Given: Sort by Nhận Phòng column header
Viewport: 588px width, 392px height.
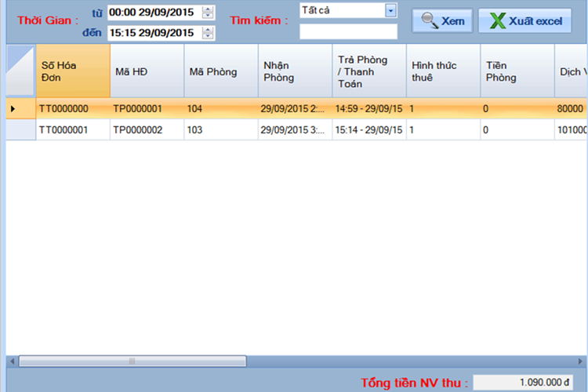Looking at the screenshot, I should click(295, 71).
